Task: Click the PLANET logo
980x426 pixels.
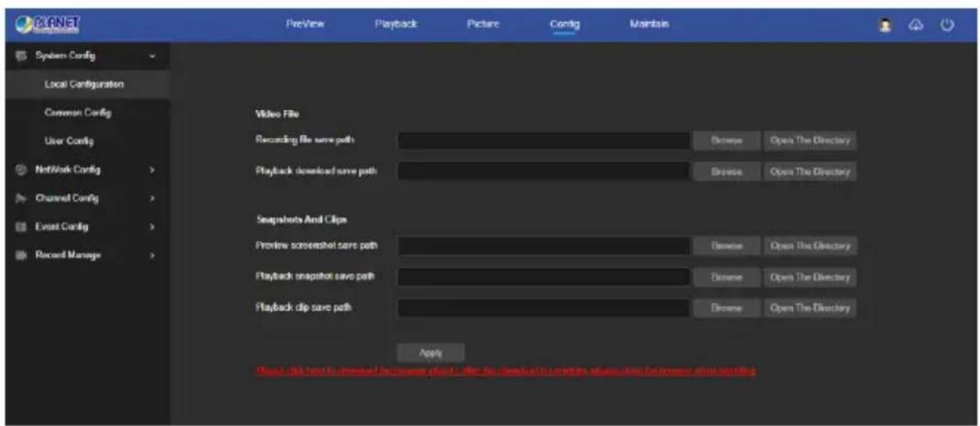Action: click(x=48, y=24)
